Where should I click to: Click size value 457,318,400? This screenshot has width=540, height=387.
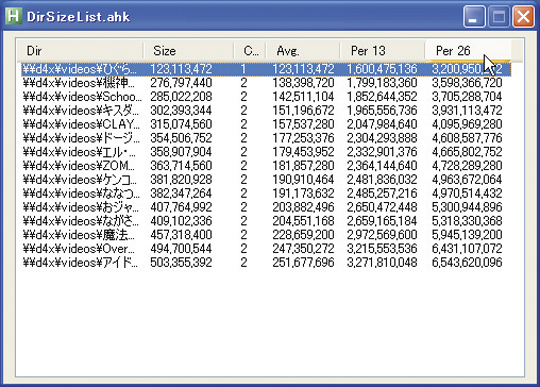181,235
